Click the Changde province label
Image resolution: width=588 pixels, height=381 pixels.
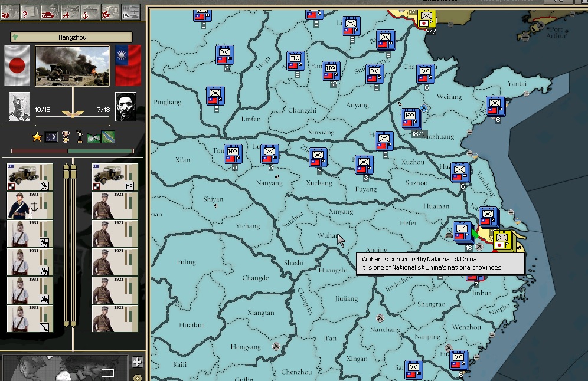pos(256,278)
